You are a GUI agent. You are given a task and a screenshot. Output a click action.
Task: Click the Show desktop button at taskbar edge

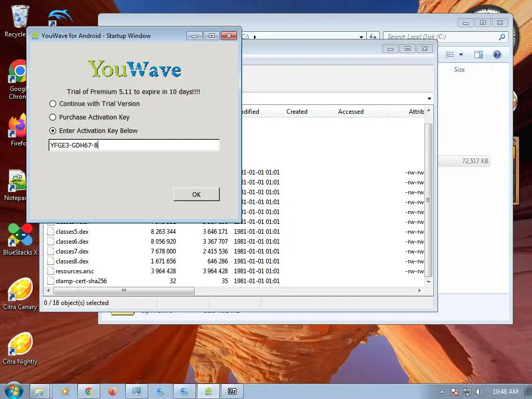pos(528,392)
